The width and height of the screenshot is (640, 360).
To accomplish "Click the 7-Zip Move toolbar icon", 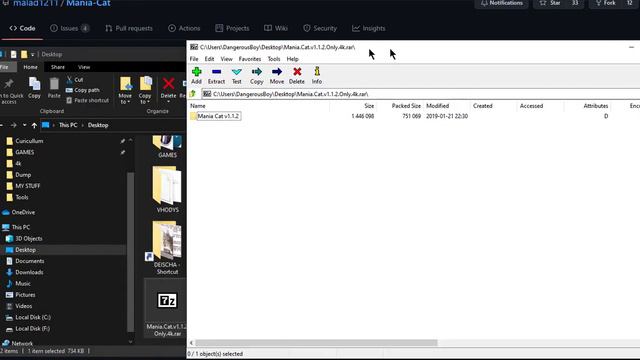I will 276,76.
